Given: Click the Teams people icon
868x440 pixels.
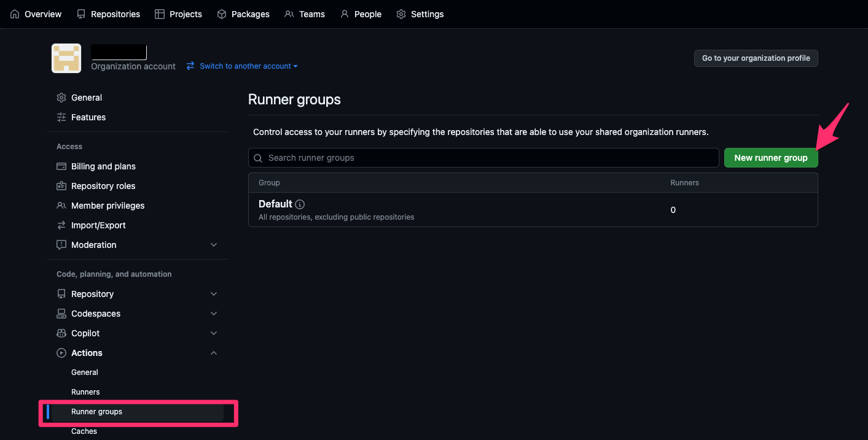Looking at the screenshot, I should coord(289,14).
